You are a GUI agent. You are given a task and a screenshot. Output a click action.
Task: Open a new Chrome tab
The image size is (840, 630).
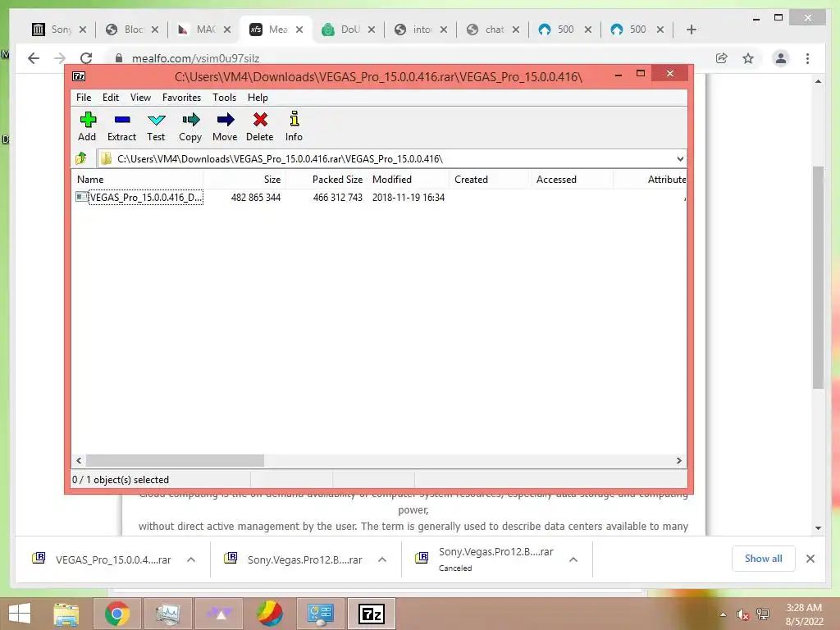click(x=691, y=30)
